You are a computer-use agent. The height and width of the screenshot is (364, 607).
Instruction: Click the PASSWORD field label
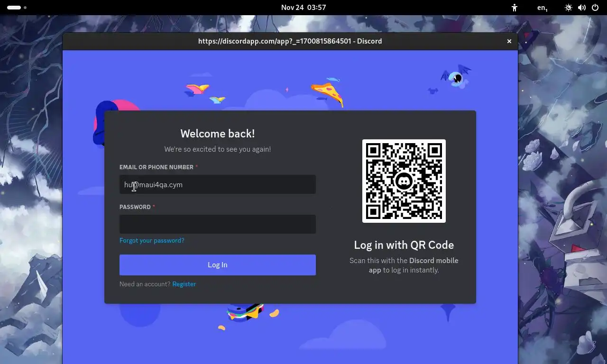135,207
